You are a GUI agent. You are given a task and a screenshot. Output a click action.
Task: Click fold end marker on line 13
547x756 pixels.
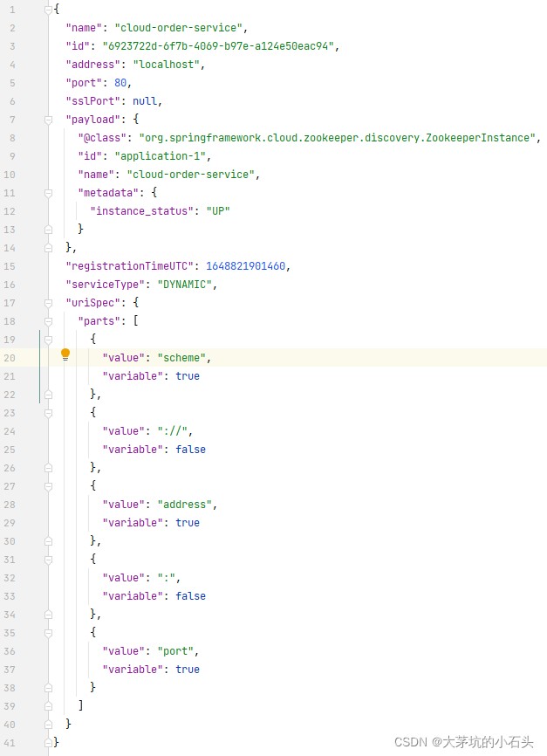pyautogui.click(x=48, y=230)
